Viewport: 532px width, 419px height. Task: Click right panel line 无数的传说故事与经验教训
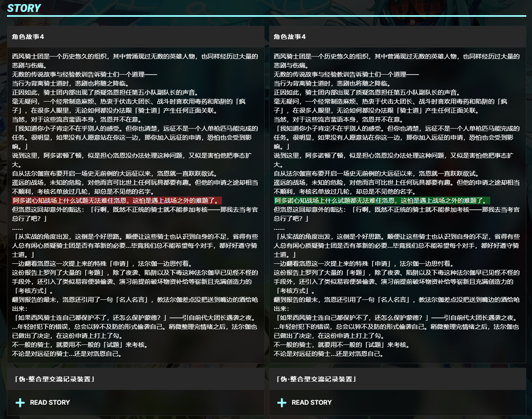click(346, 75)
